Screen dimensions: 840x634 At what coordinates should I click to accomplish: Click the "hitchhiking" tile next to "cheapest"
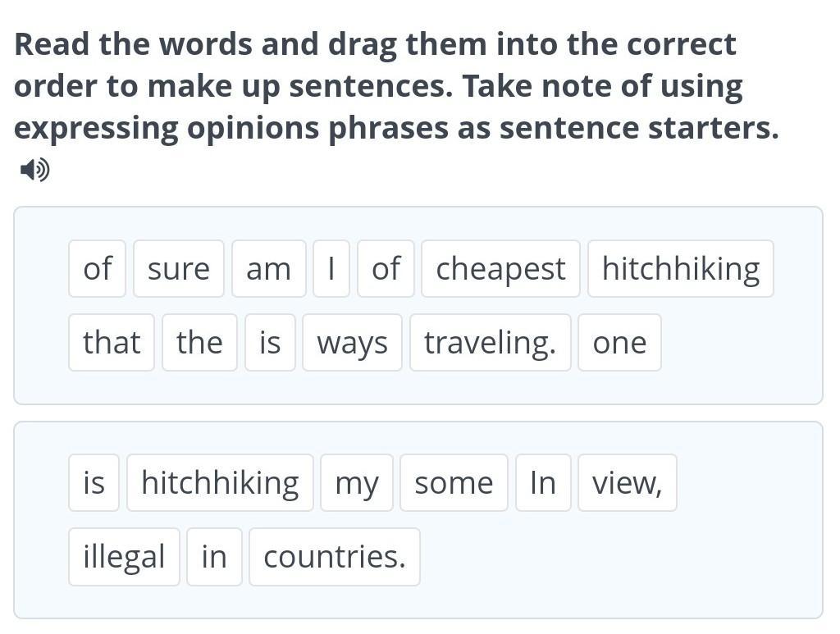click(681, 269)
